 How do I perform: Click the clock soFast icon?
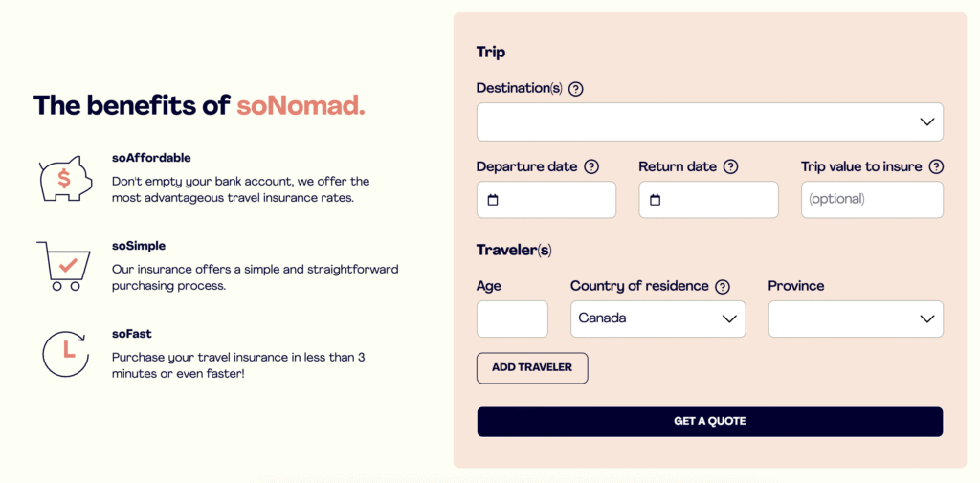[65, 353]
